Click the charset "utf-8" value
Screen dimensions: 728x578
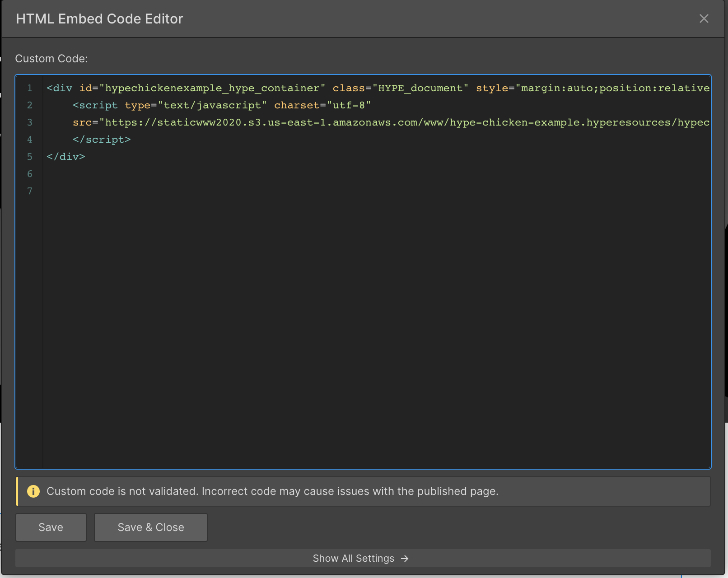tap(349, 105)
